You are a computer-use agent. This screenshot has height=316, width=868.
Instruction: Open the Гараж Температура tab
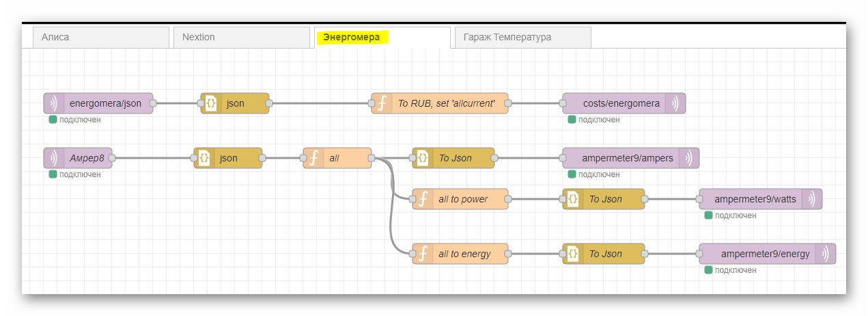click(x=522, y=38)
